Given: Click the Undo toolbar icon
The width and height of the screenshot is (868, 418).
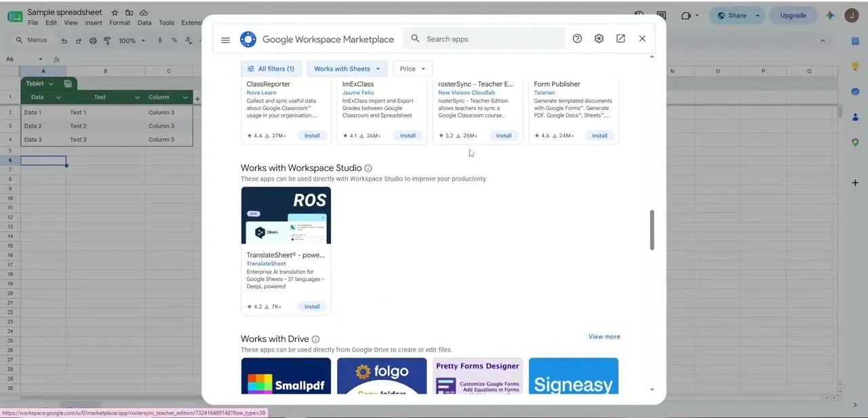Looking at the screenshot, I should pos(64,41).
